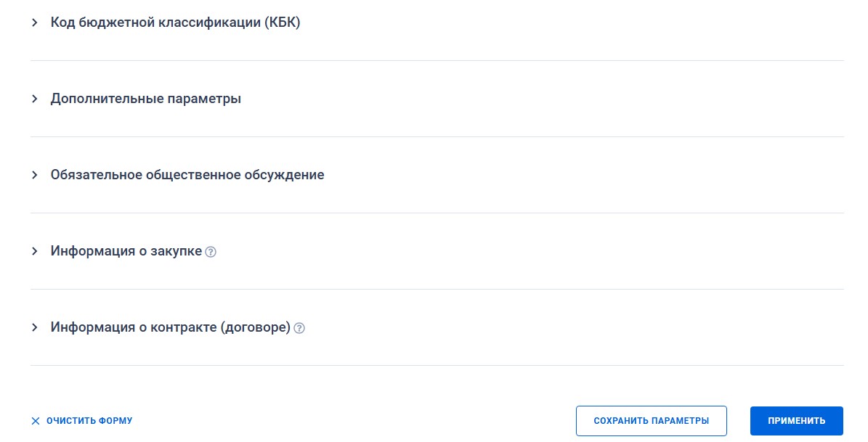
Task: Click the word (договоре) in the contract heading
Action: [x=256, y=327]
